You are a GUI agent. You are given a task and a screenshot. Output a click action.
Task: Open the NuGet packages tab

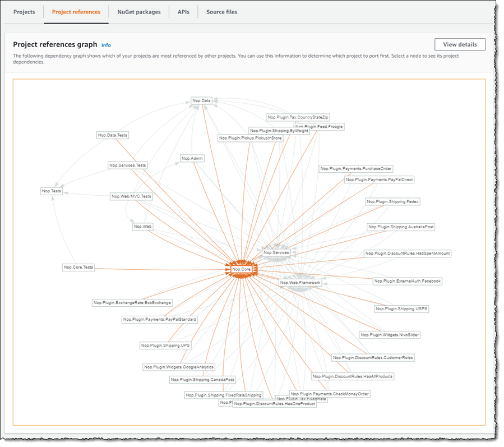tap(138, 12)
